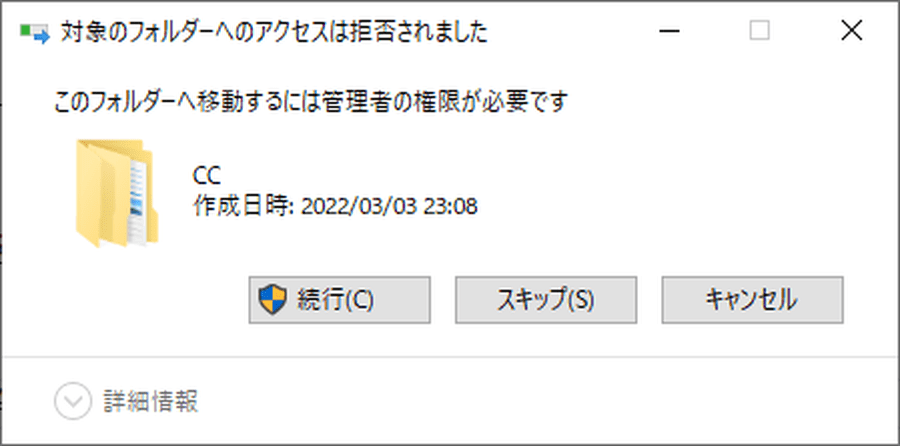Image resolution: width=900 pixels, height=446 pixels.
Task: Skip this folder using スキップ(S)
Action: [546, 300]
